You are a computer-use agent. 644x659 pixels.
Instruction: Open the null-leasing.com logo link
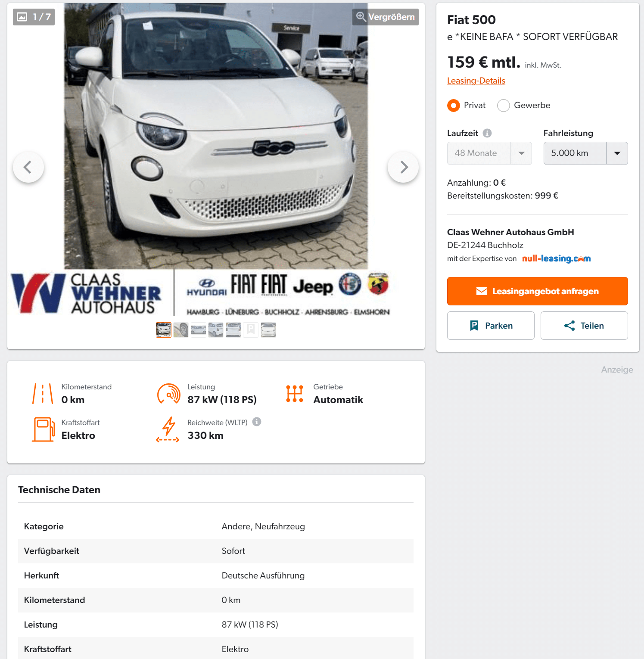pyautogui.click(x=556, y=258)
